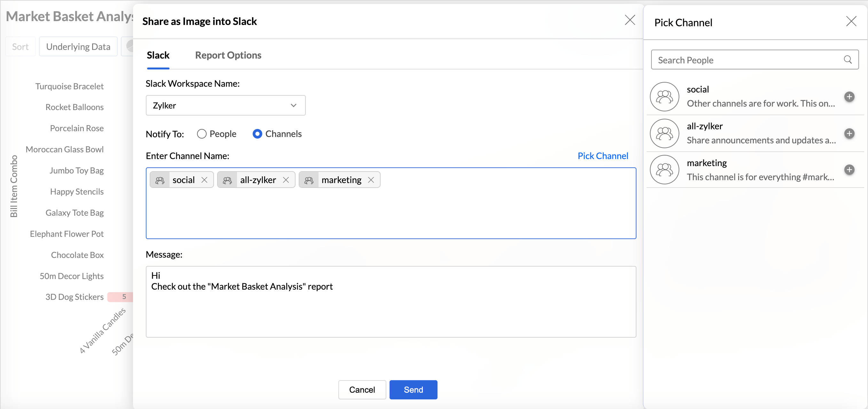
Task: Click the Elephant Flower Pot axis label
Action: pos(67,234)
